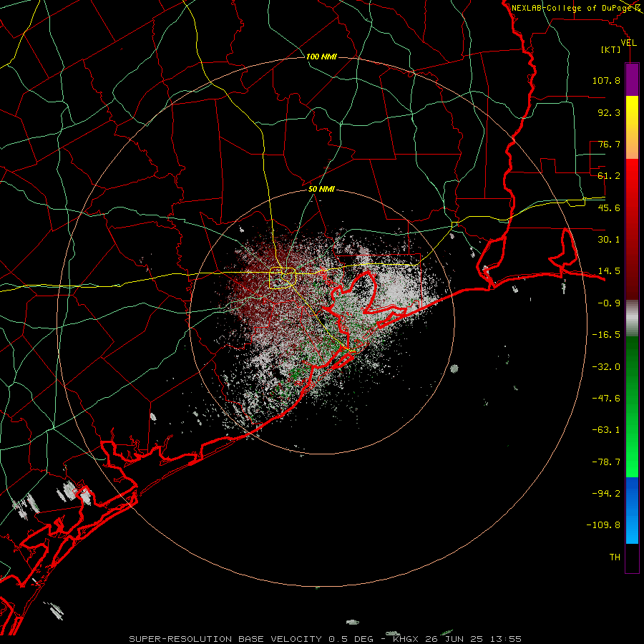Click the 100 NMI range ring label

[321, 57]
